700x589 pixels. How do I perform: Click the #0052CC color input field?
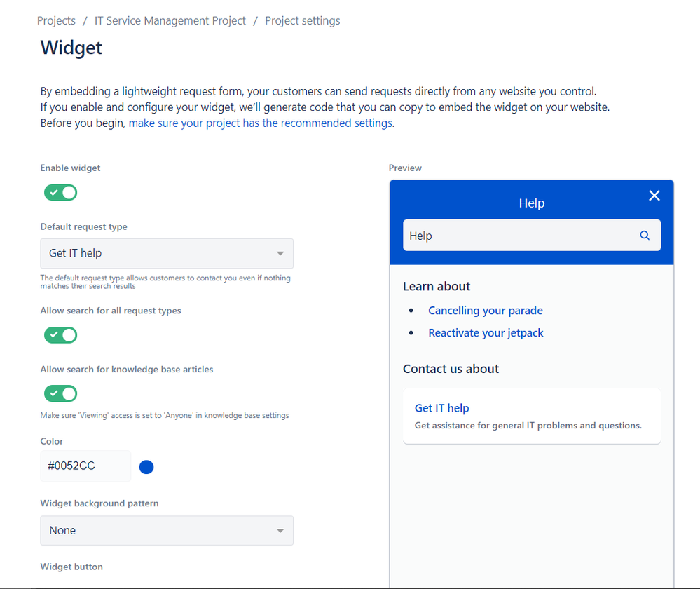[x=85, y=466]
